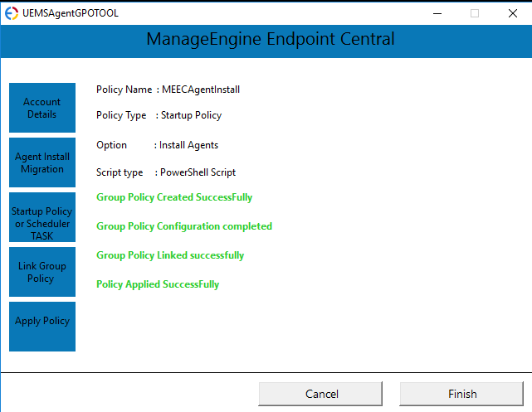Image resolution: width=532 pixels, height=412 pixels.
Task: Switch to the Apply Policy step
Action: (42, 327)
